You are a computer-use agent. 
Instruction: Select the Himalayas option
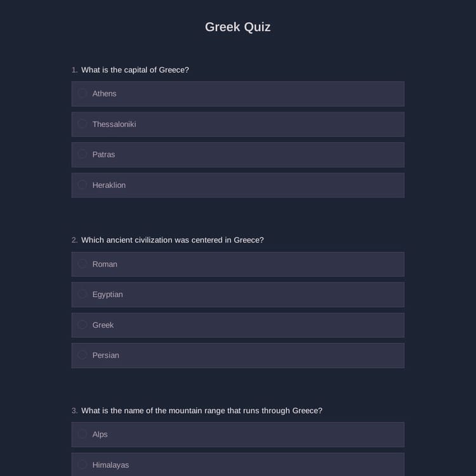coord(83,465)
